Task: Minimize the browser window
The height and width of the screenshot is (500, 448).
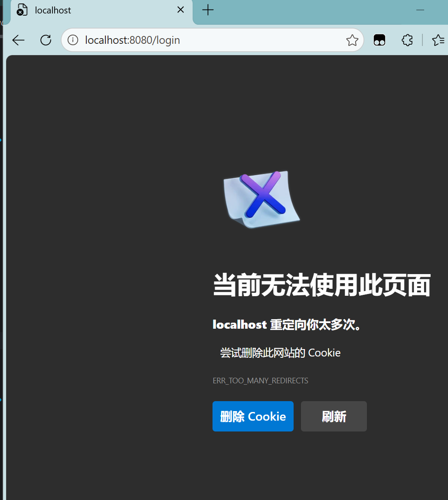Action: pyautogui.click(x=420, y=10)
